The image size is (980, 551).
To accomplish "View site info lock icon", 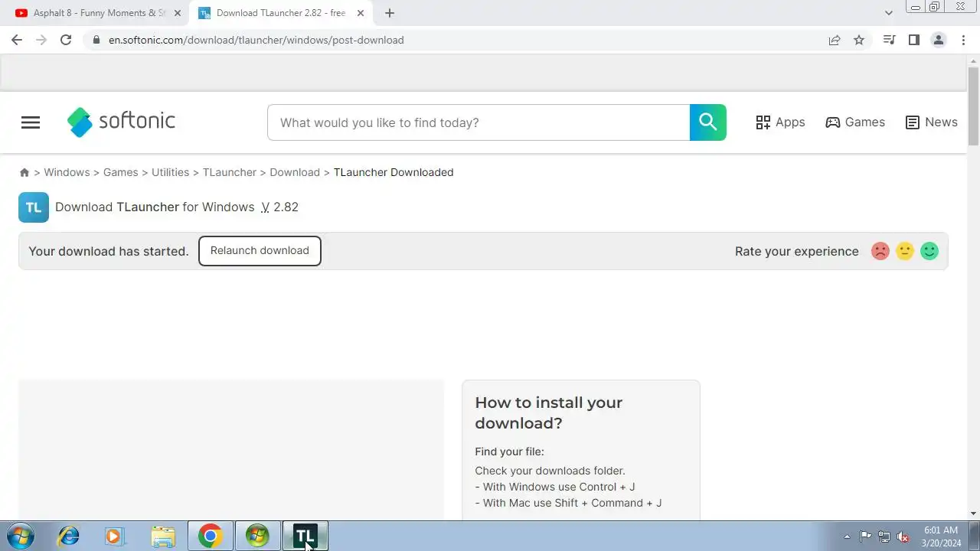I will click(x=96, y=40).
